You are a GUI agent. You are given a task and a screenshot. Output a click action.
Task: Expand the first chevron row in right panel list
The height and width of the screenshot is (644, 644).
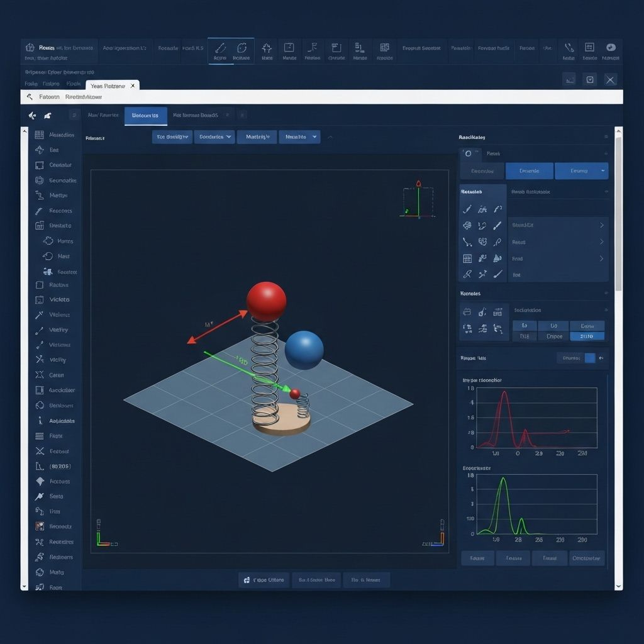pos(601,225)
